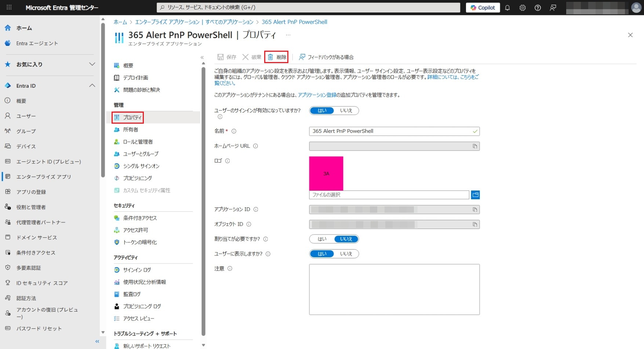Set assignment required to はい
Viewport: 644px width, 349px height.
(322, 239)
